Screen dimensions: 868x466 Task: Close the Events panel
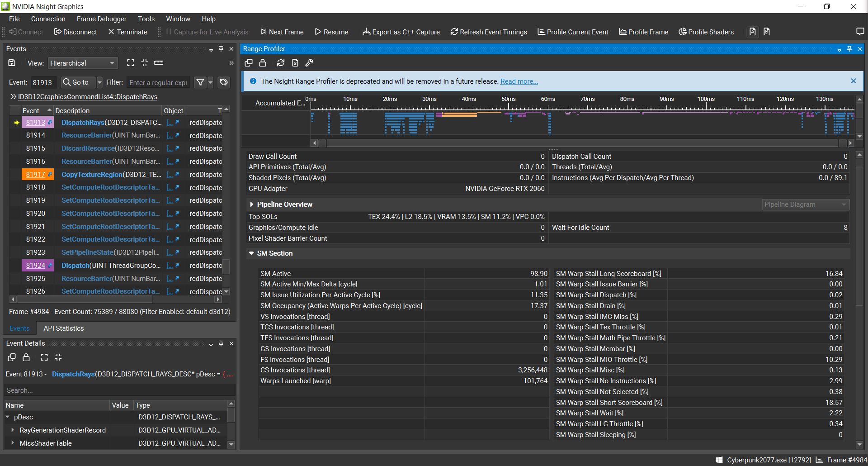231,49
